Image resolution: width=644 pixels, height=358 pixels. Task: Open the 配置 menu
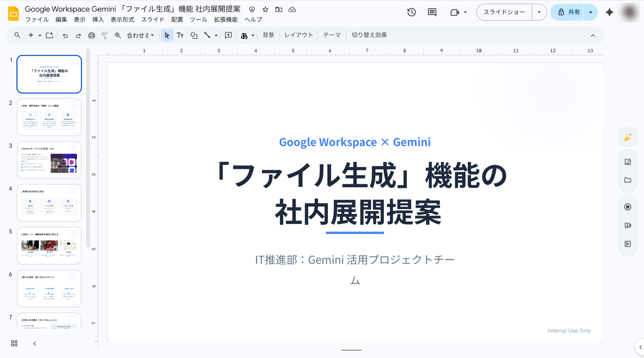[177, 20]
